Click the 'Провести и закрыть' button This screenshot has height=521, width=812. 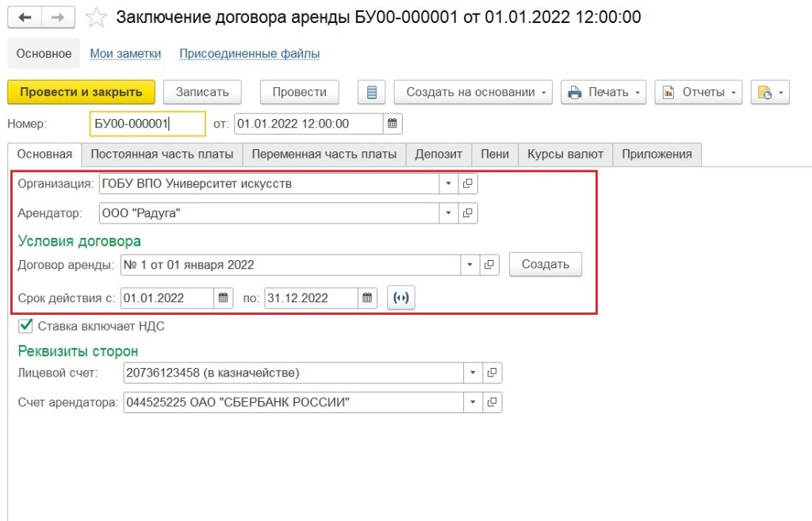tap(81, 92)
